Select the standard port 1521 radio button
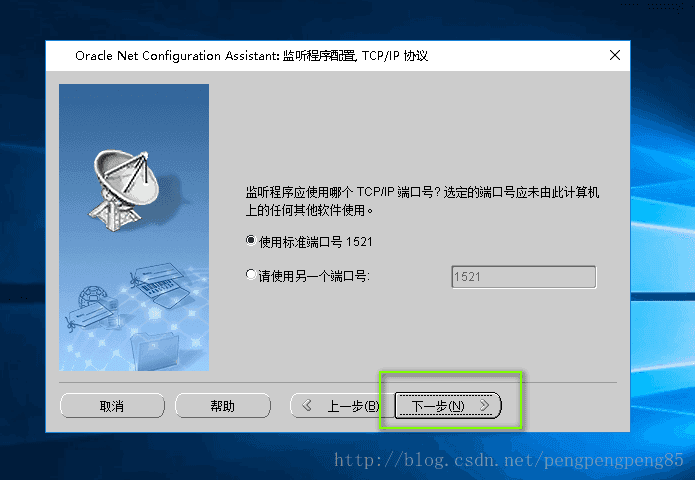This screenshot has width=695, height=480. tap(251, 241)
